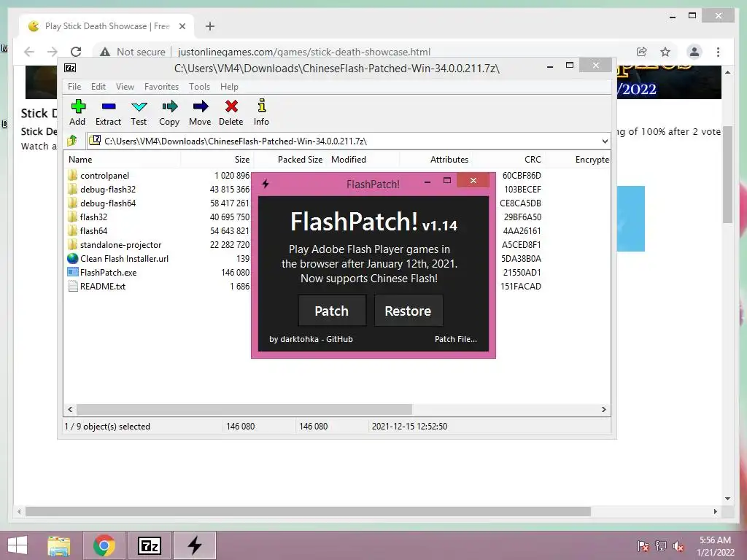
Task: Sort by Name column header
Action: pos(123,160)
